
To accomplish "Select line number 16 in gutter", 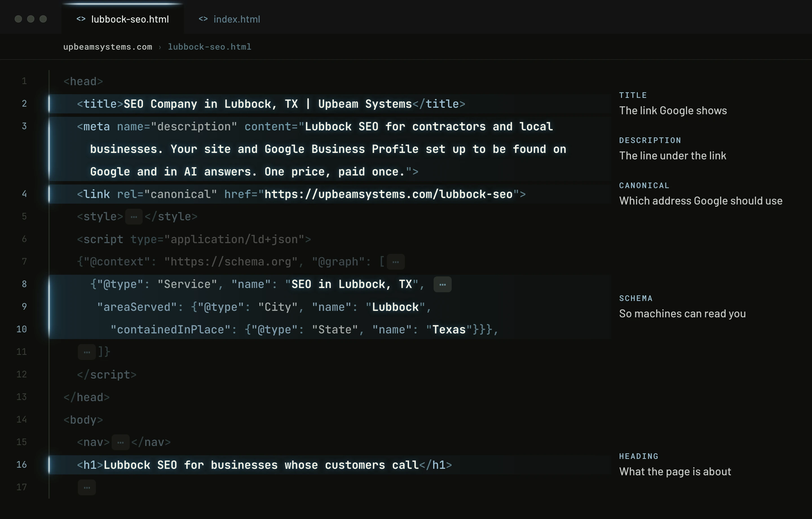I will [x=22, y=465].
